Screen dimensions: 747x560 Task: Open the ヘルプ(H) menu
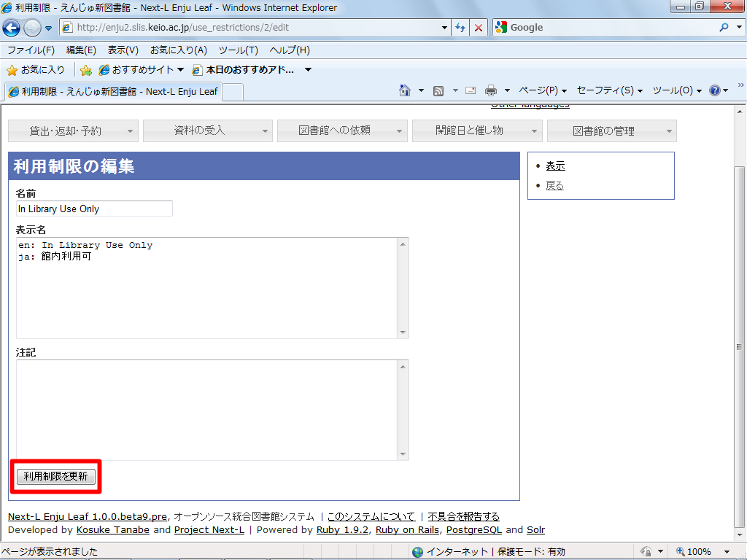coord(290,50)
